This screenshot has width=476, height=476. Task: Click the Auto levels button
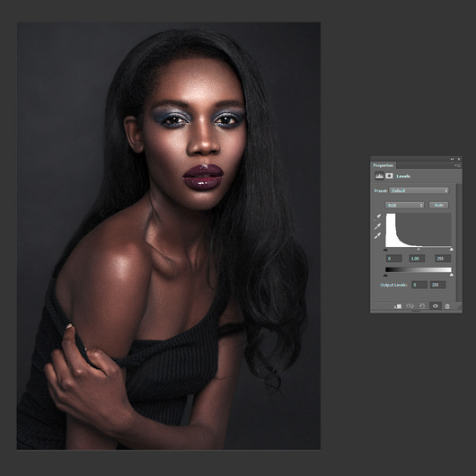(x=438, y=205)
